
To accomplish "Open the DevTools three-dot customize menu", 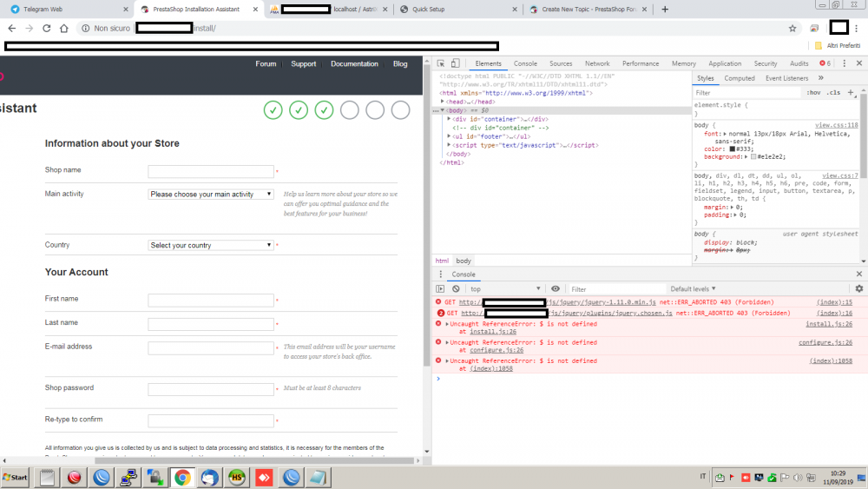I will coord(845,63).
